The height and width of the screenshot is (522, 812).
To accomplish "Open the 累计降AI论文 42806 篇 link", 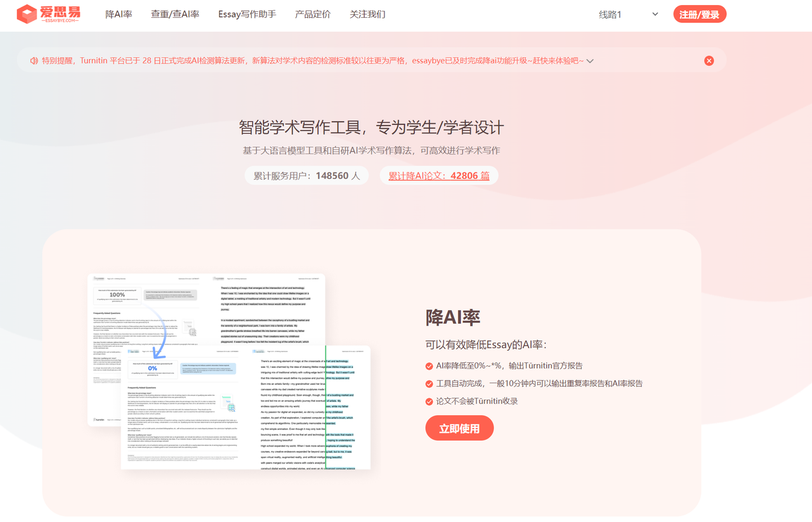I will point(439,176).
